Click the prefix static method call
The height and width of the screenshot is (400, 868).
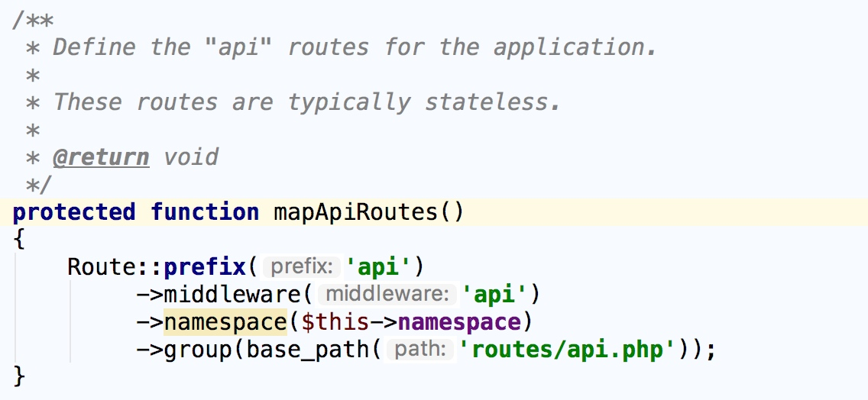tap(205, 266)
